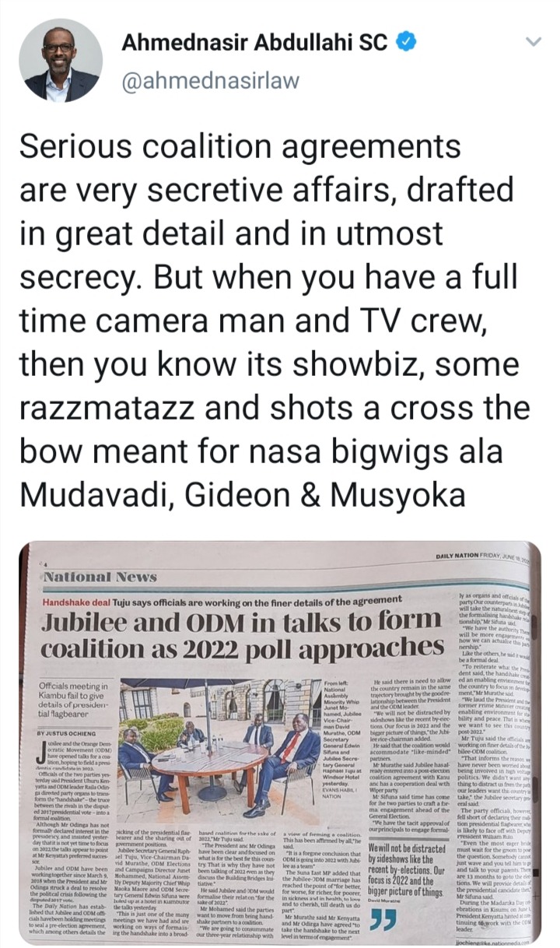Visit the @ahmednasirlaw handle
Screen dimensions: 560x948
[x=209, y=79]
